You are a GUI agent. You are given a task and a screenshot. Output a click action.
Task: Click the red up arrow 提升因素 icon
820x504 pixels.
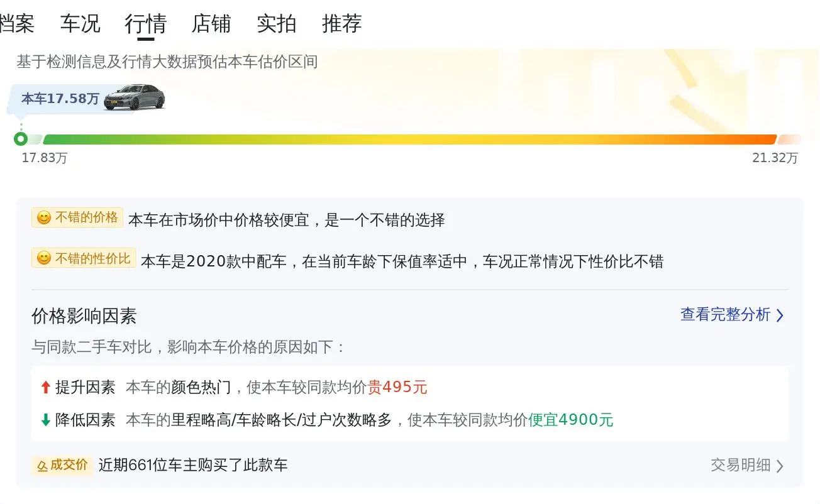45,388
